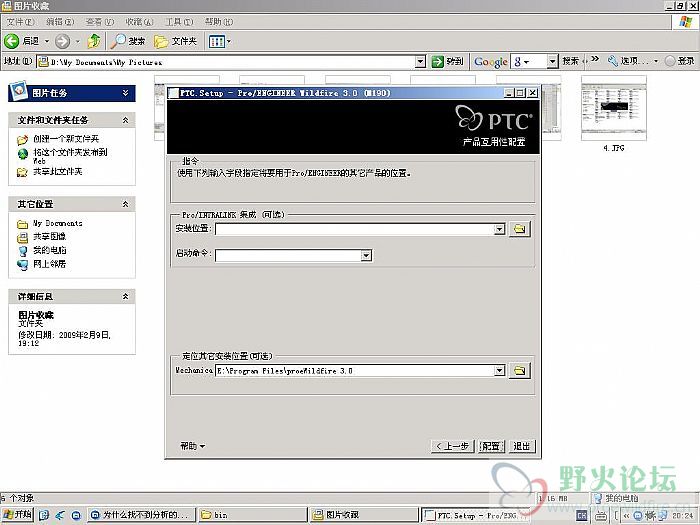Open Shared Pictures (共享图像) icon
The image size is (700, 525).
(22, 238)
